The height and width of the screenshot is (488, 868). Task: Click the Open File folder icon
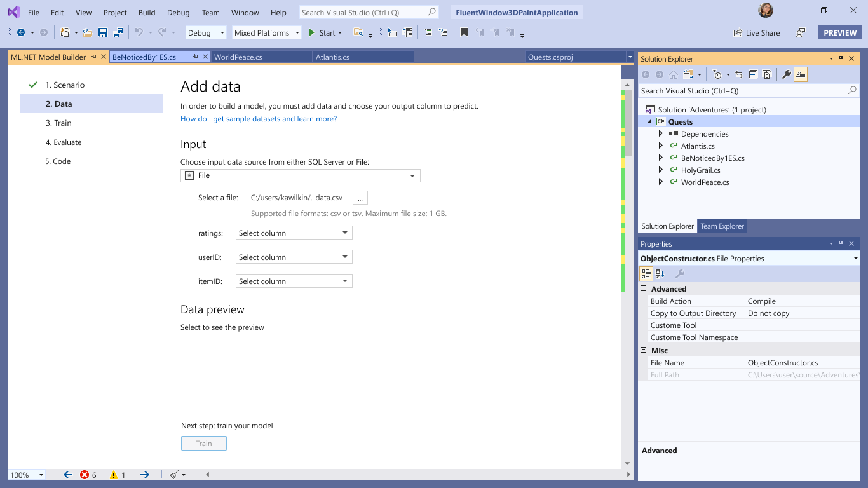(87, 32)
